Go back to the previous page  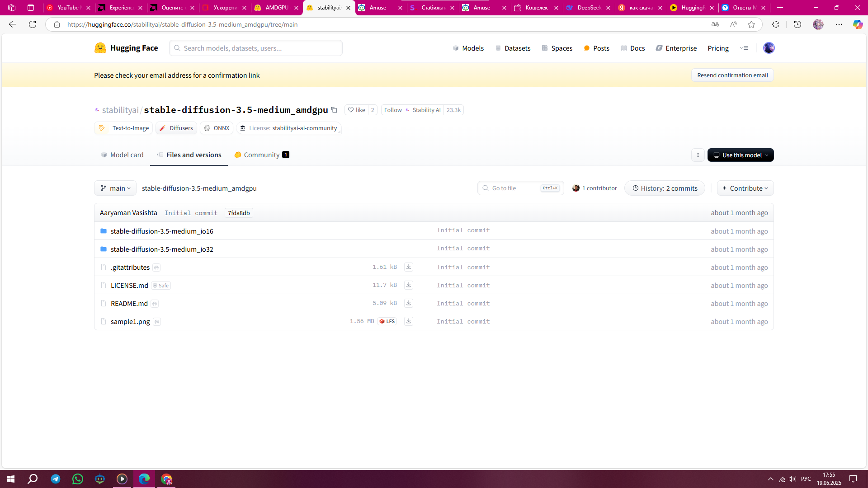[13, 24]
